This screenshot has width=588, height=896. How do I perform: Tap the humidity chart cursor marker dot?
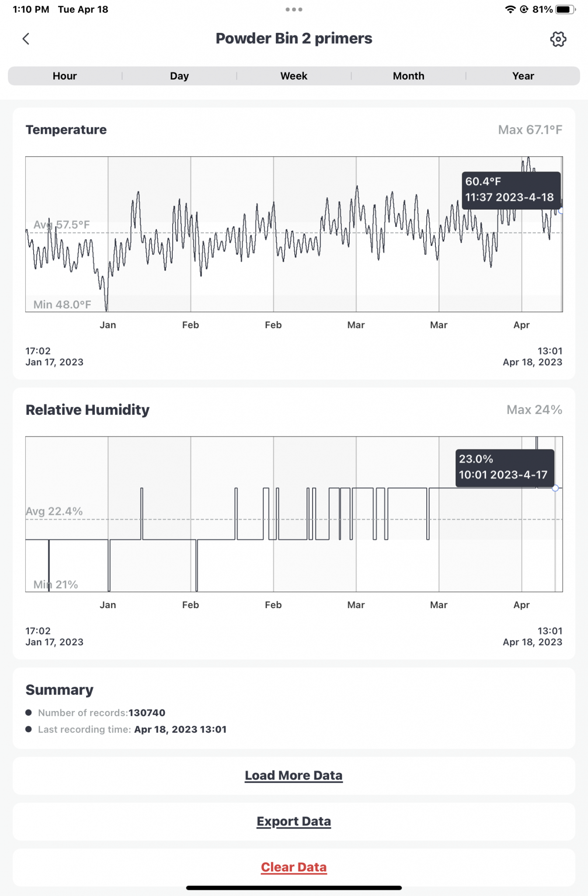(555, 488)
